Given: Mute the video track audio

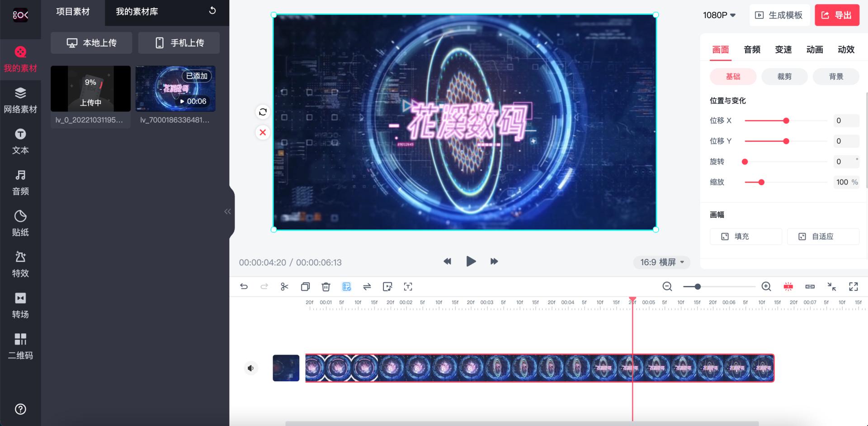Looking at the screenshot, I should coord(251,368).
